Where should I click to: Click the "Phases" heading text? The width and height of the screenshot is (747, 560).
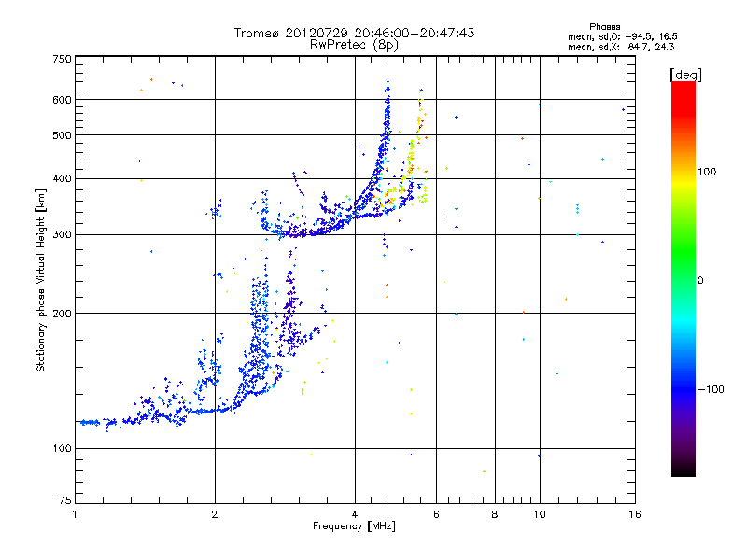coord(604,27)
